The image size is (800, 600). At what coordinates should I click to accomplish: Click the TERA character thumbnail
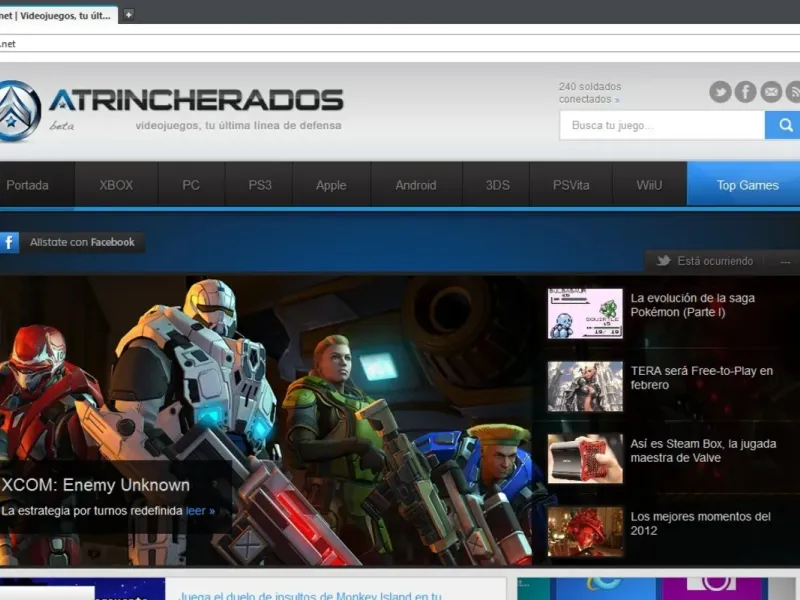pyautogui.click(x=585, y=386)
